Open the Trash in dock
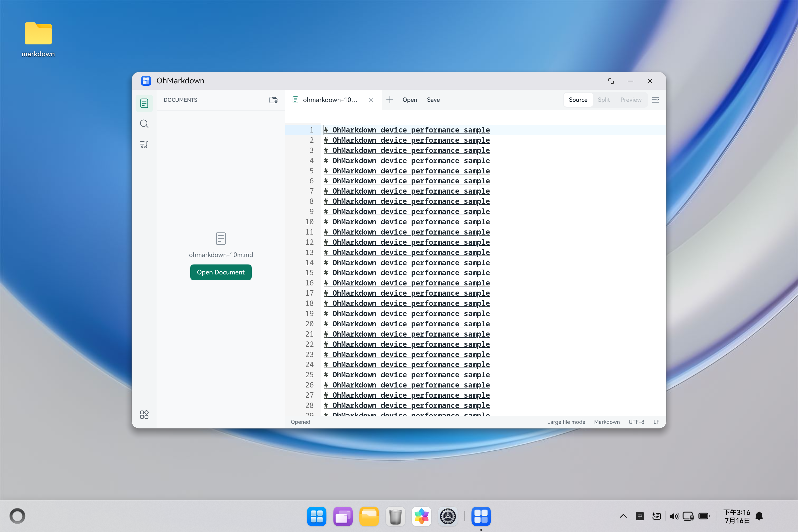The width and height of the screenshot is (798, 532). [x=395, y=516]
